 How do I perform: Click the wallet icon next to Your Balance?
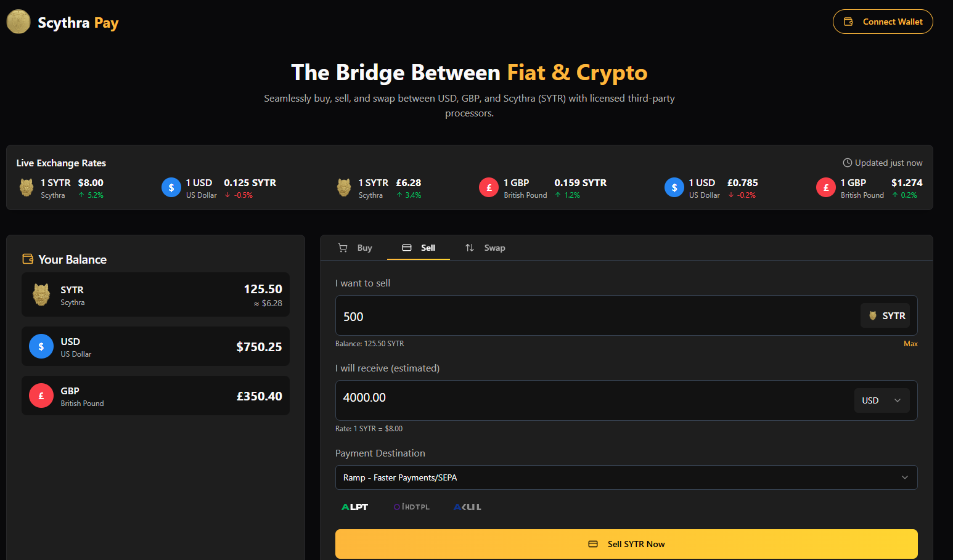coord(28,259)
